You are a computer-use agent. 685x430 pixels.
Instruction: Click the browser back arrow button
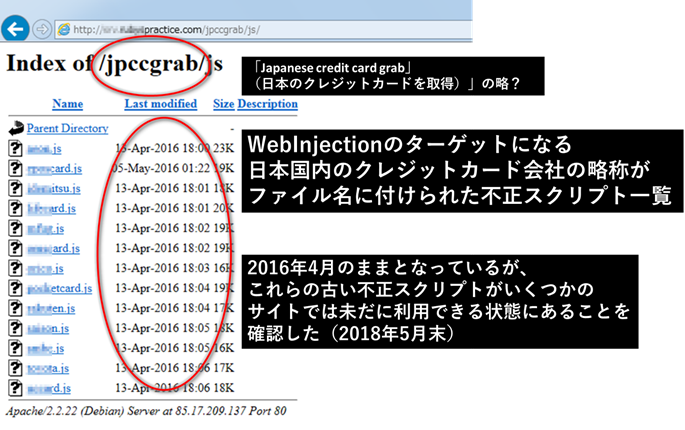(15, 27)
